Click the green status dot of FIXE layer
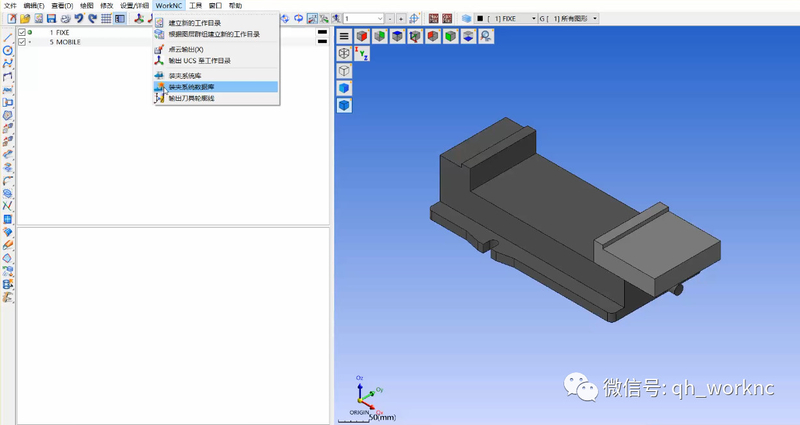 pyautogui.click(x=31, y=33)
